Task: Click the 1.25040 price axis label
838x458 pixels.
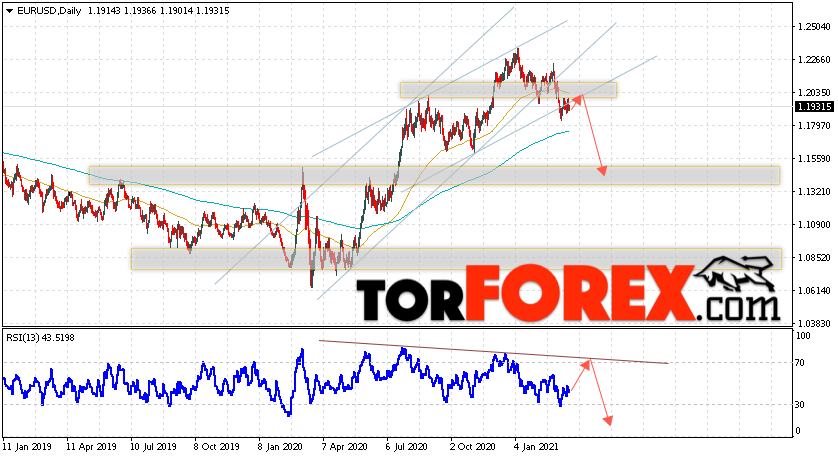Action: [x=814, y=26]
